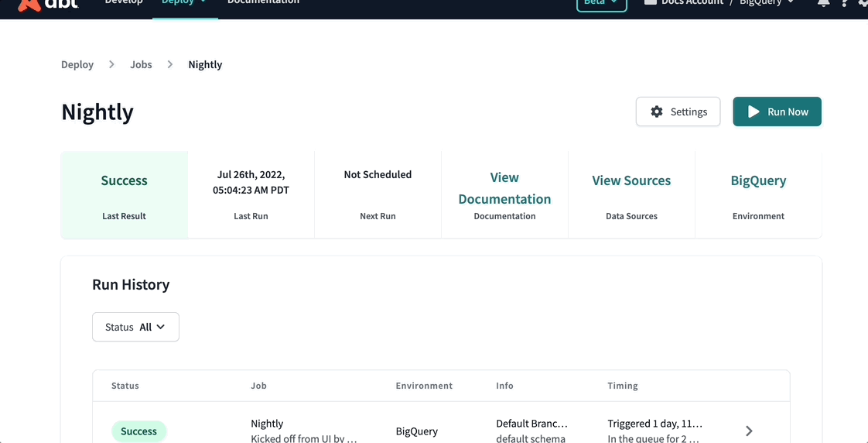Click the play icon on Run Now
Image resolution: width=868 pixels, height=443 pixels.
click(754, 112)
